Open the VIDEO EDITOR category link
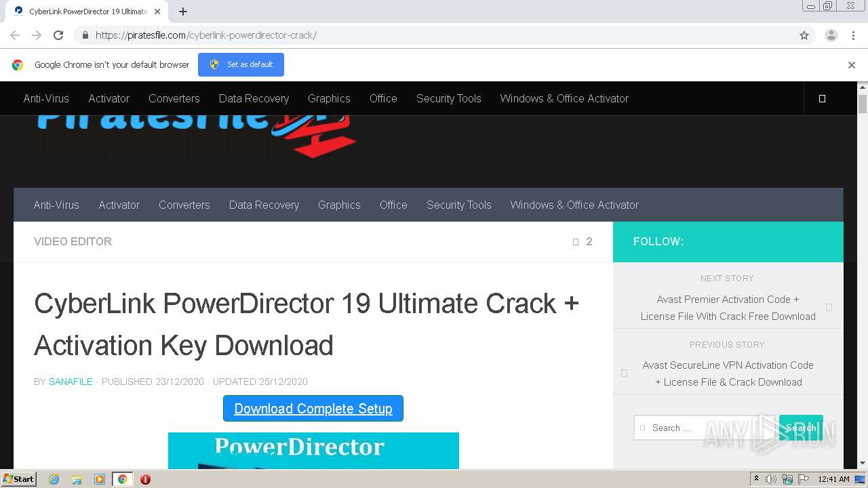 point(73,241)
